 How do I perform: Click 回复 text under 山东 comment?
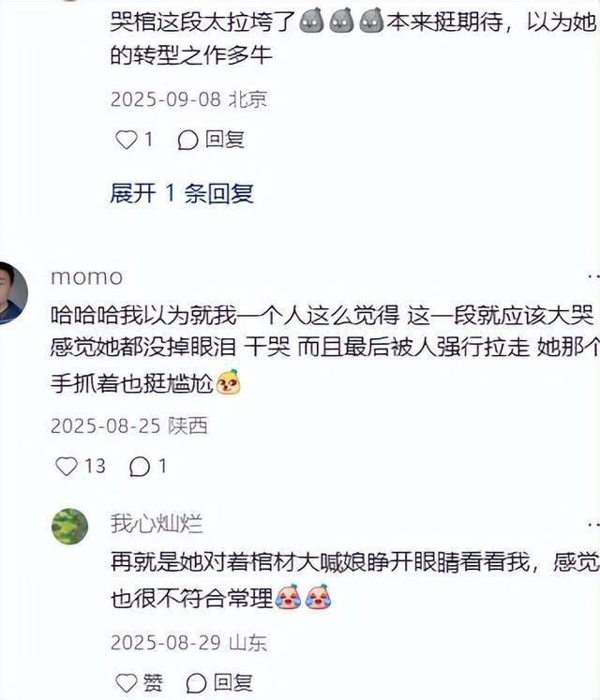(x=232, y=682)
